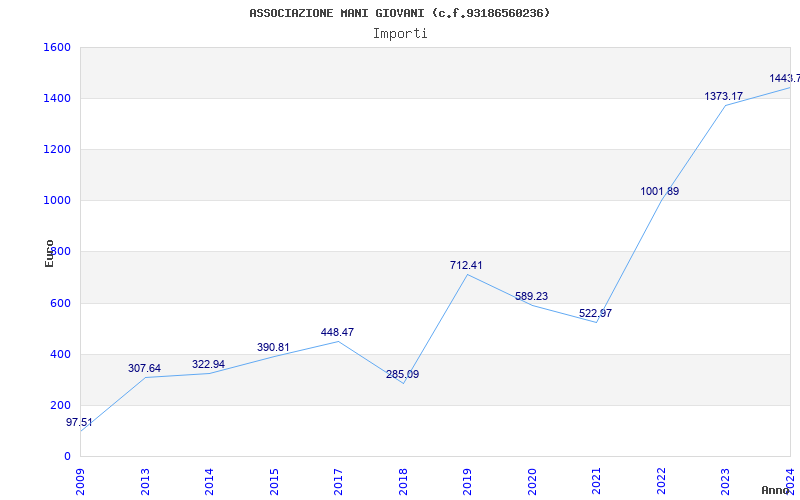Select data label 390.81
Viewport: 800px width, 500px height.
point(273,347)
